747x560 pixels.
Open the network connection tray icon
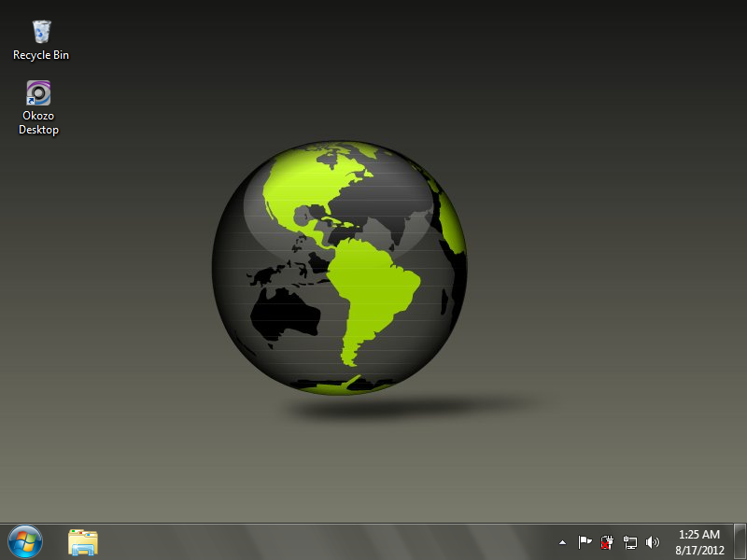point(629,542)
